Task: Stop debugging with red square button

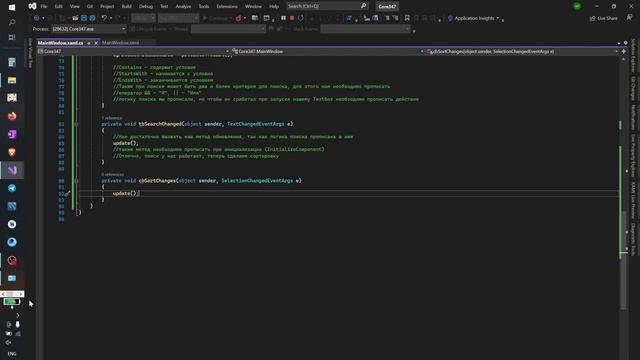Action: pyautogui.click(x=292, y=18)
